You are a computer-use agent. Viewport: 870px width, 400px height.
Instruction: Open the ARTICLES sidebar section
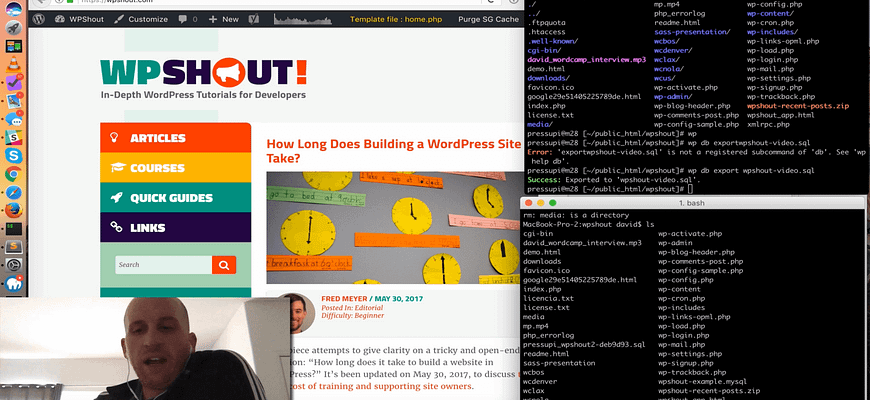(175, 138)
